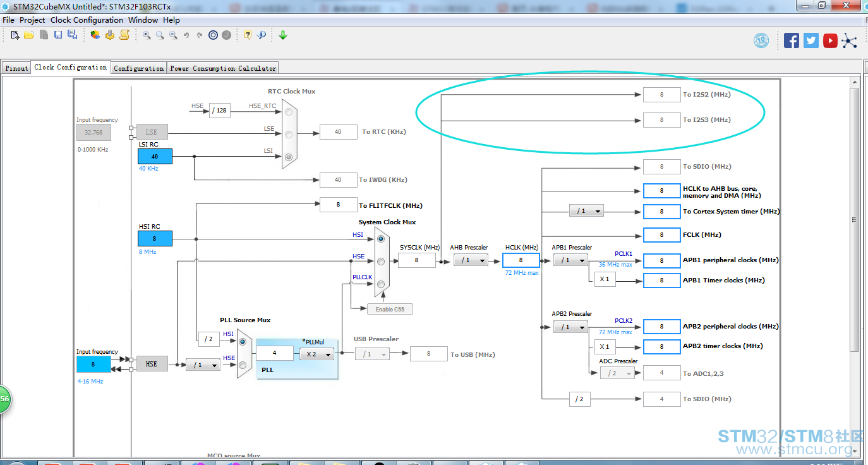868x465 pixels.
Task: Select HSI in the PLL Source Mux
Action: point(243,341)
